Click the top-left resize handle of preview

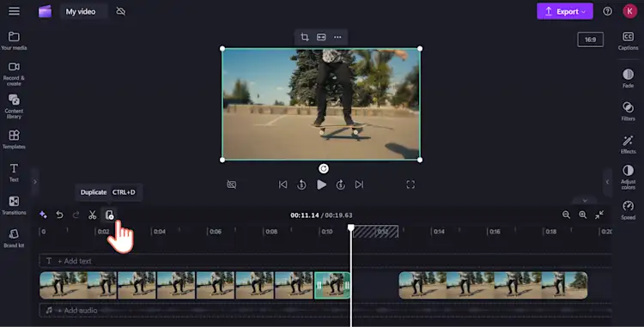(222, 48)
